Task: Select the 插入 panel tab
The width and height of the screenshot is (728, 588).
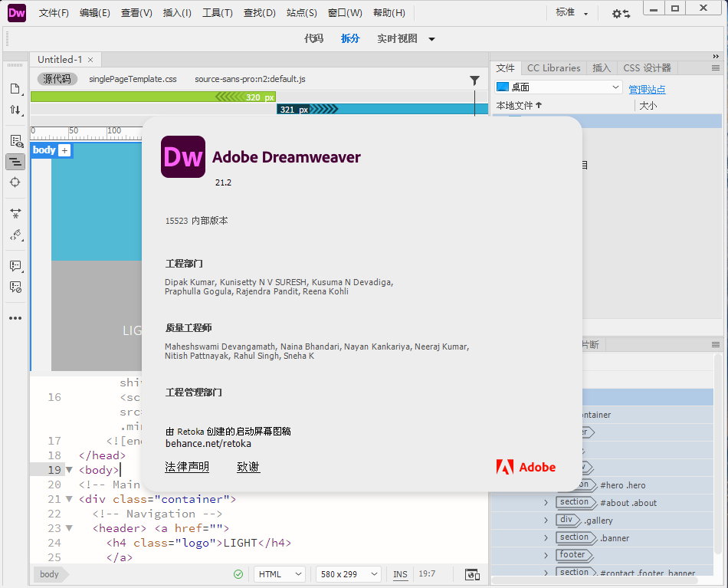Action: (x=602, y=68)
